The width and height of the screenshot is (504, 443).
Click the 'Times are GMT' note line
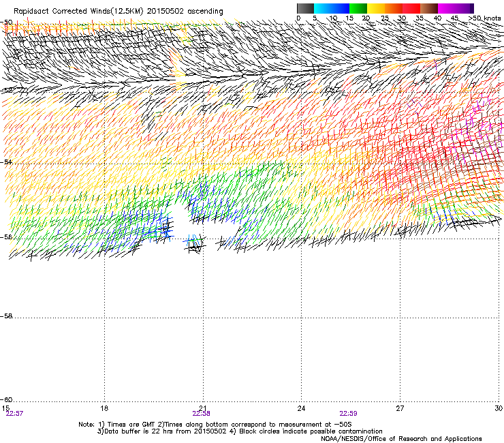[x=215, y=425]
